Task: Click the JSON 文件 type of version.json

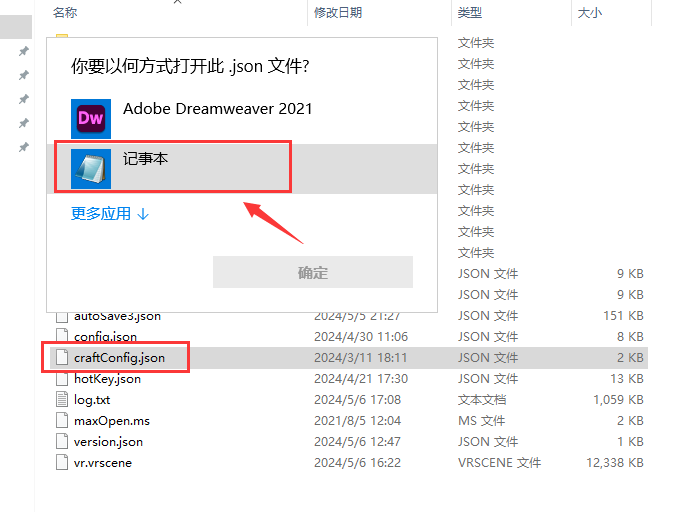Action: click(x=488, y=442)
